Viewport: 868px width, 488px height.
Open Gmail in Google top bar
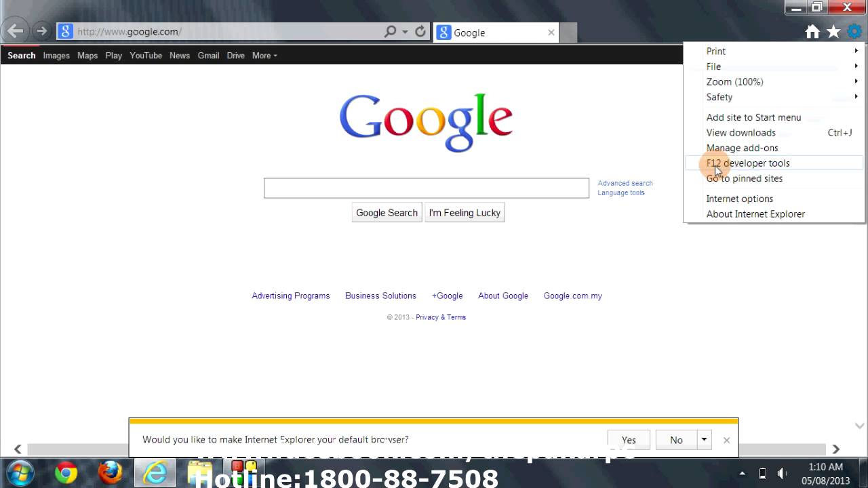tap(208, 56)
